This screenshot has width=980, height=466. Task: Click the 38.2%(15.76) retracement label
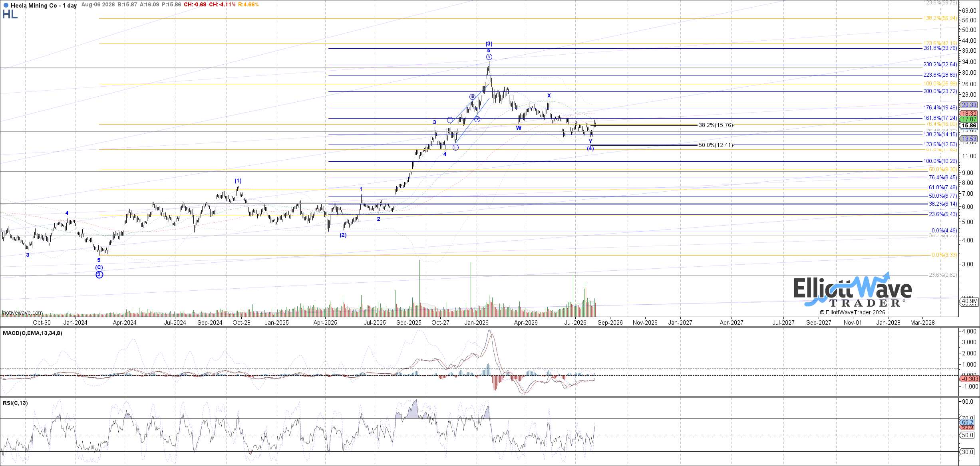[716, 125]
